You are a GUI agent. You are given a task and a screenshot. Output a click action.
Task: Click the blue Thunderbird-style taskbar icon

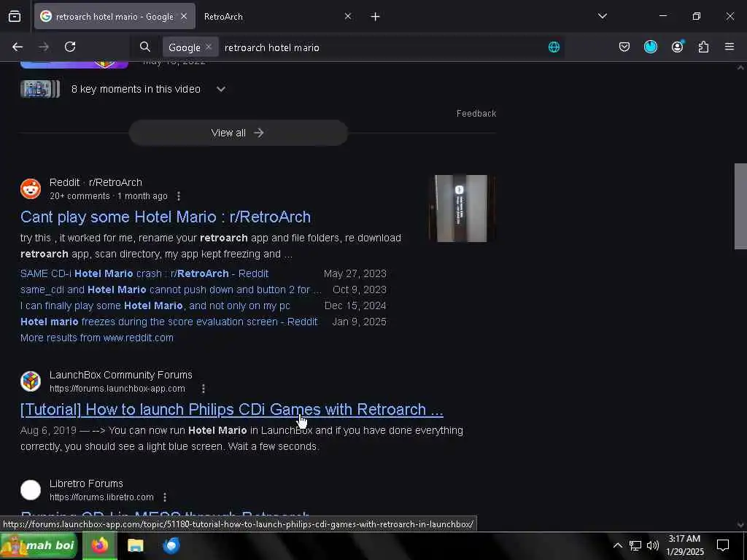(171, 545)
